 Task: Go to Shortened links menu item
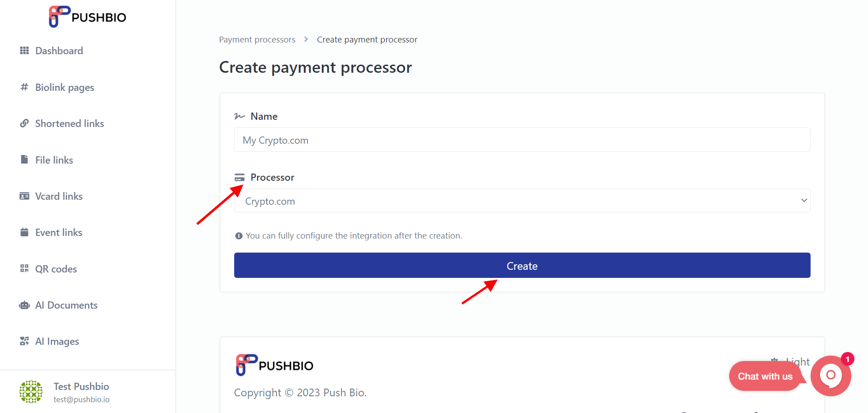point(70,123)
